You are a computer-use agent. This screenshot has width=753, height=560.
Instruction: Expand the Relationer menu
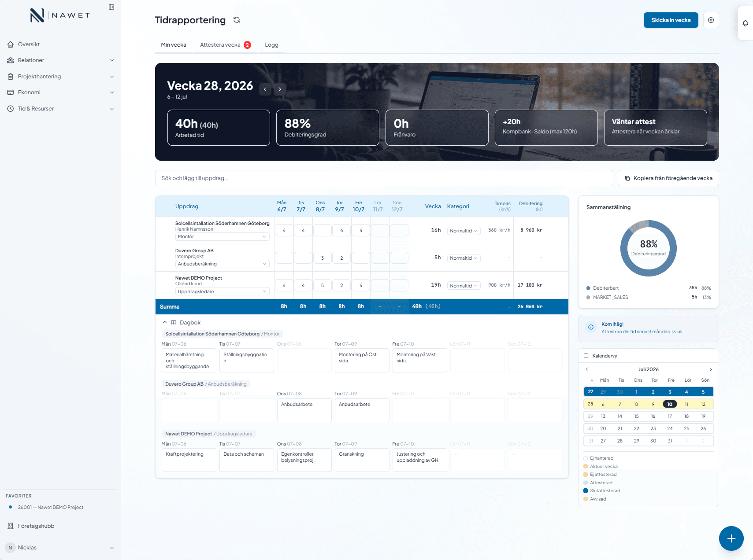(112, 60)
